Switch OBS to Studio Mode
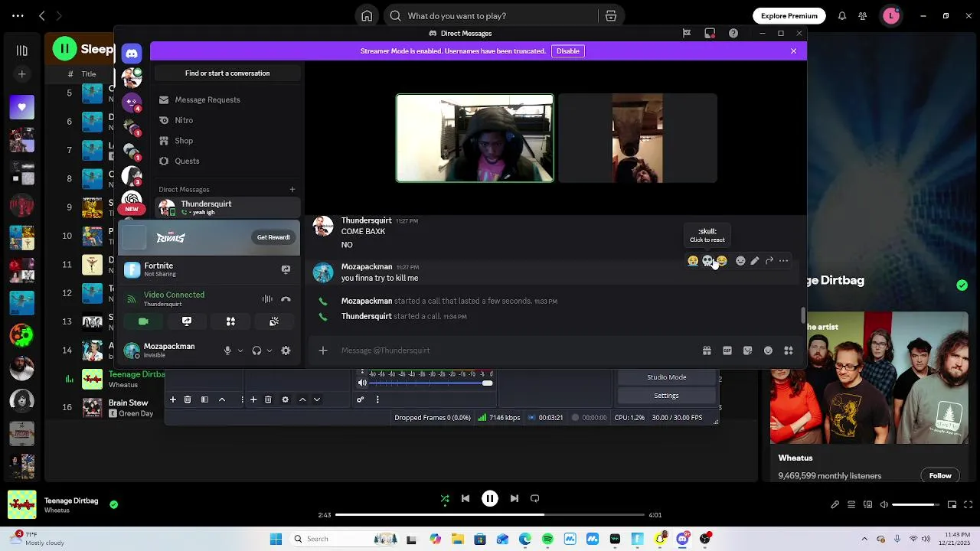This screenshot has width=980, height=551. click(x=667, y=377)
